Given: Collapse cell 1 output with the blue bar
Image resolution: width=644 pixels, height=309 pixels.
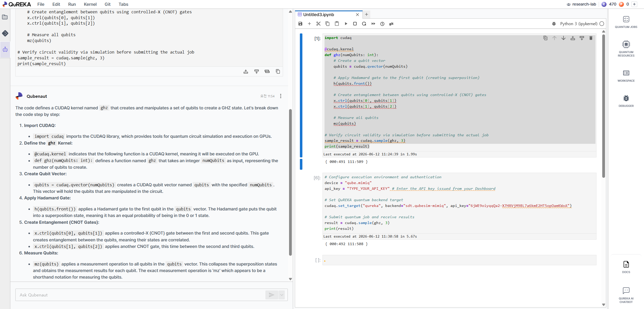Looking at the screenshot, I should click(301, 164).
